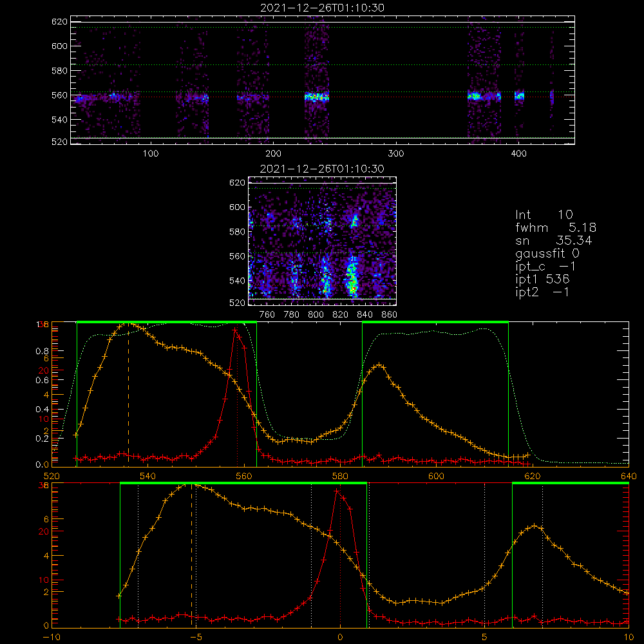644x644 pixels.
Task: Click the left green bar atop upper profile plot
Action: click(167, 322)
